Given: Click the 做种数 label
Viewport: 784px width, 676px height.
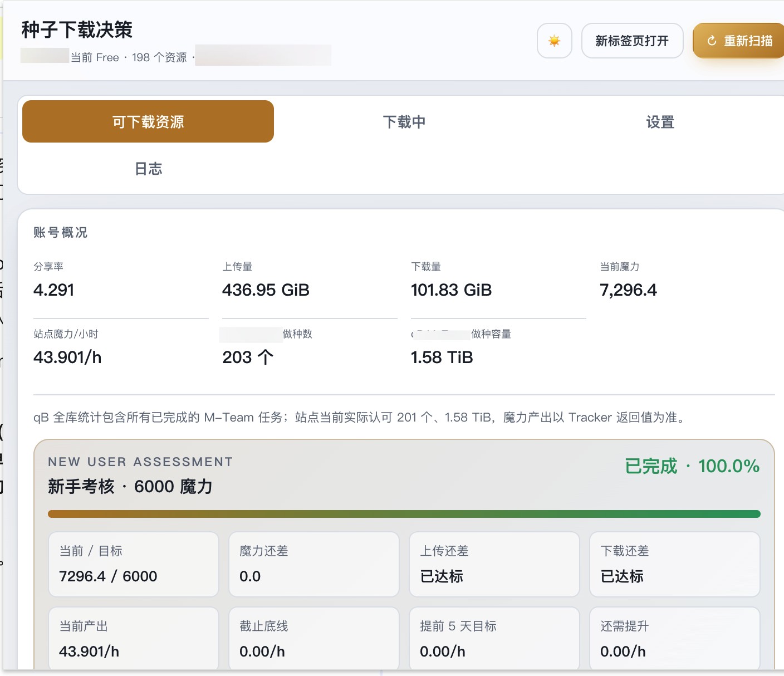Looking at the screenshot, I should click(297, 334).
